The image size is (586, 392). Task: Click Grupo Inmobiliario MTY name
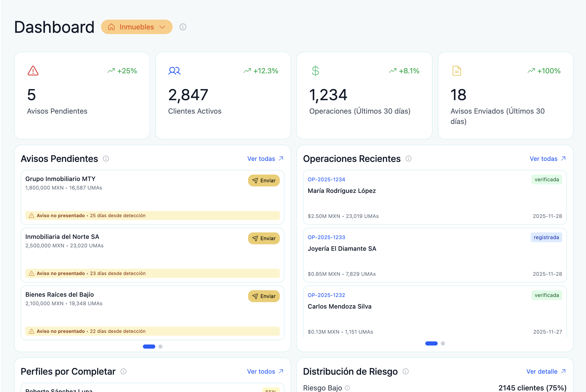tap(60, 179)
